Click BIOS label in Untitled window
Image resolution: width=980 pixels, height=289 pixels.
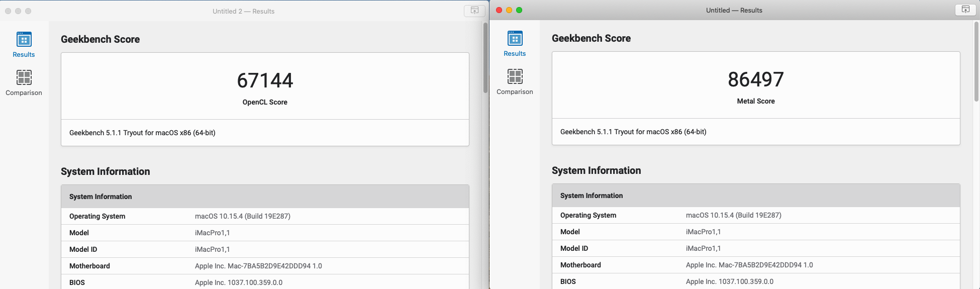568,281
